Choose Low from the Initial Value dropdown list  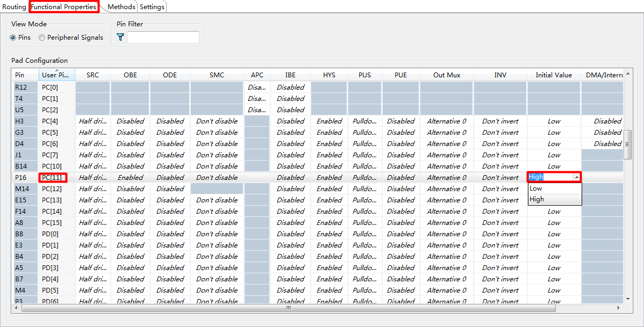(554, 188)
